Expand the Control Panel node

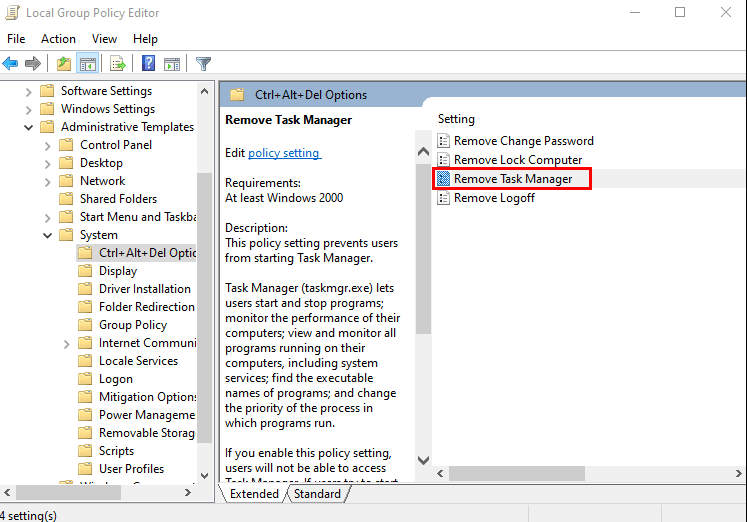[47, 146]
